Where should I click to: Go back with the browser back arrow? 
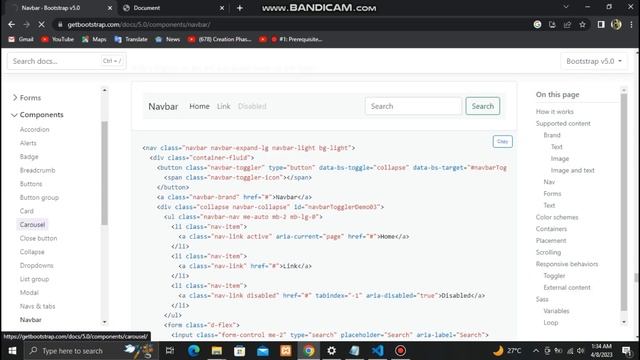click(x=11, y=24)
